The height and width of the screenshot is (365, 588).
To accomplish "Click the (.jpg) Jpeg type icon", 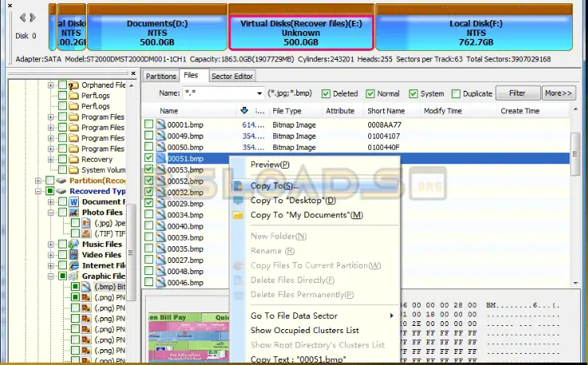I will [86, 223].
